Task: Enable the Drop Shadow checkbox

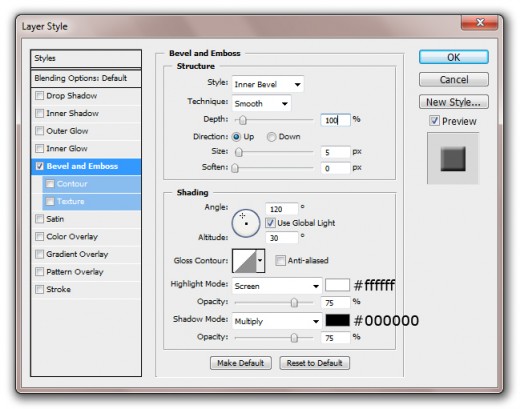Action: click(x=39, y=96)
